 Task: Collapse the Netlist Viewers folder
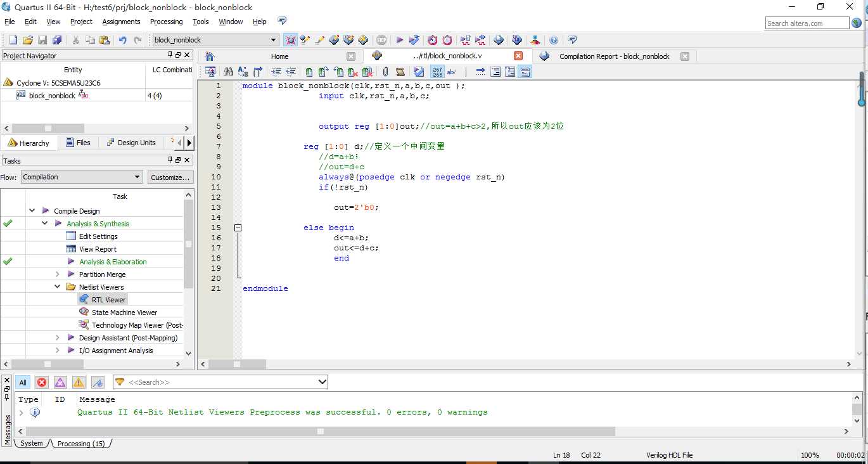[x=57, y=287]
